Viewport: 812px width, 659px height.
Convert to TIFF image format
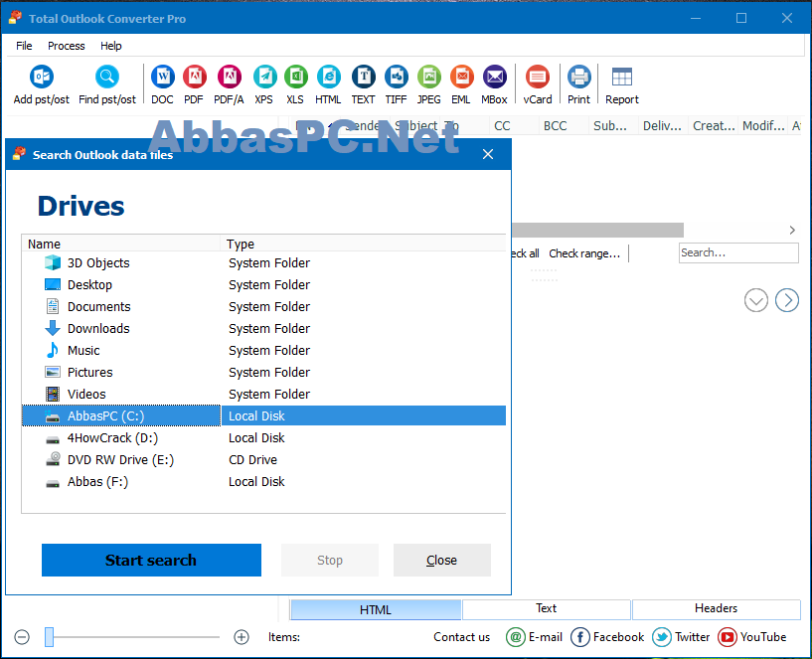pos(397,84)
